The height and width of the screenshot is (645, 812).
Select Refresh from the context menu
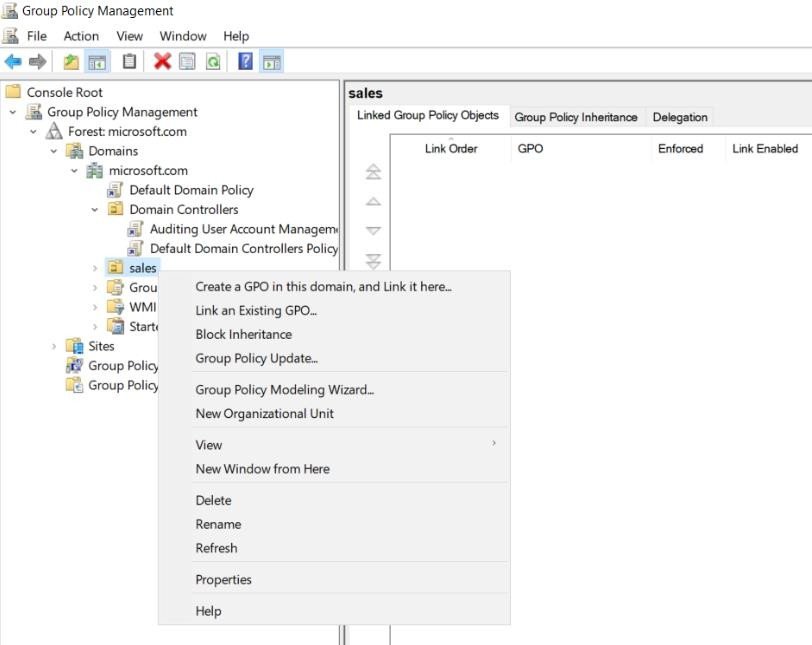point(334,548)
